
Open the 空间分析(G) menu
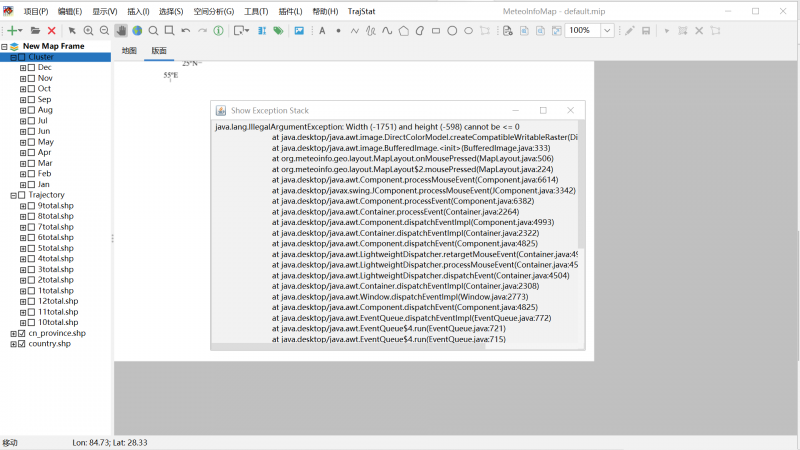point(213,11)
